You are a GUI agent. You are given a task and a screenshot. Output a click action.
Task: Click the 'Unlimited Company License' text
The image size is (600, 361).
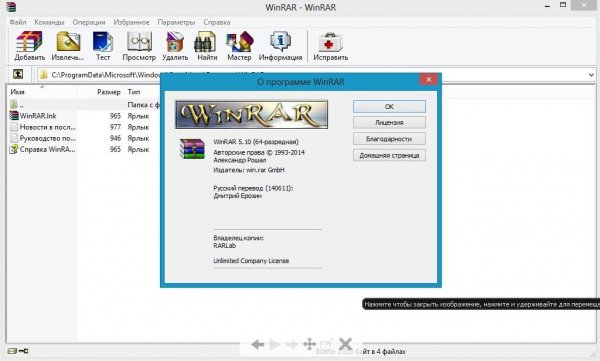[251, 261]
